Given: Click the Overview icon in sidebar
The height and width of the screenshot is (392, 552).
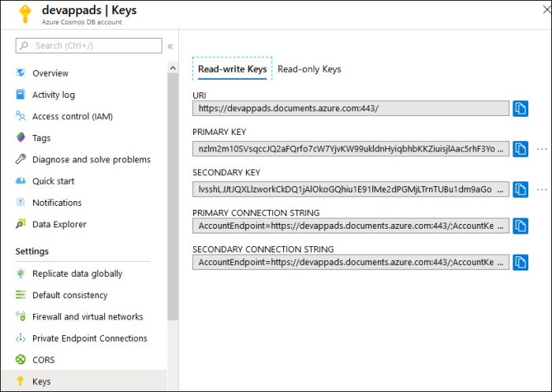Looking at the screenshot, I should point(21,73).
